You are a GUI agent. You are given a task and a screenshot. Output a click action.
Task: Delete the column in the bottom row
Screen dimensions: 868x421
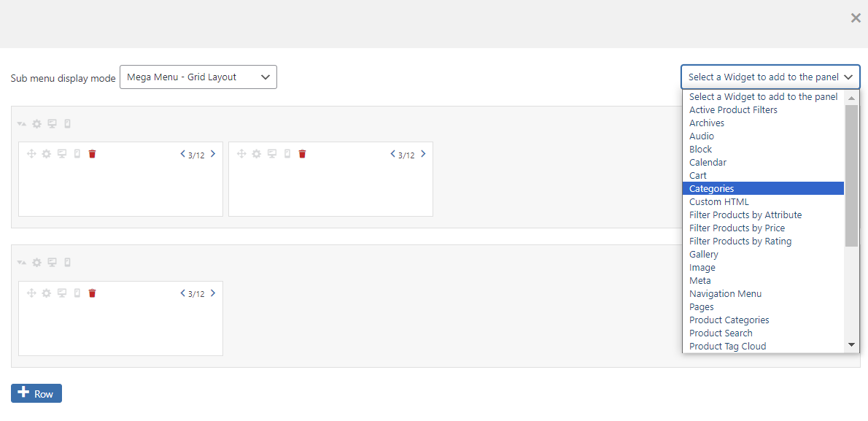(x=91, y=293)
